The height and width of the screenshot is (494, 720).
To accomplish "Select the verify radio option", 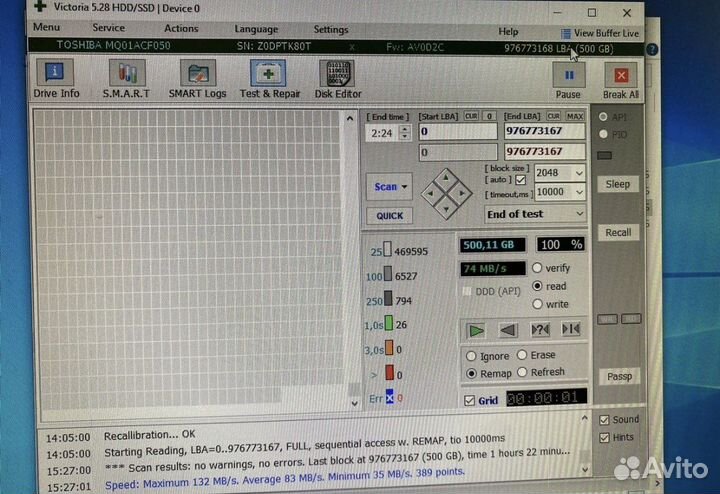I will coord(539,268).
